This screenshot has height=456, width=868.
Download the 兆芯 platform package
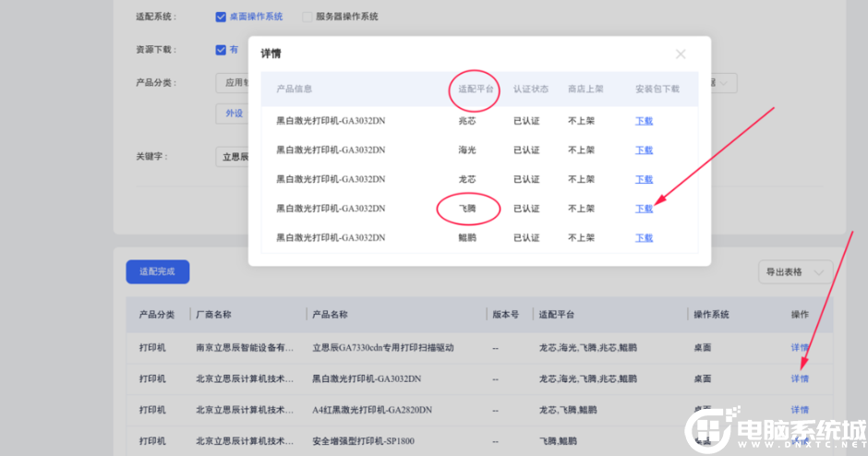(644, 121)
